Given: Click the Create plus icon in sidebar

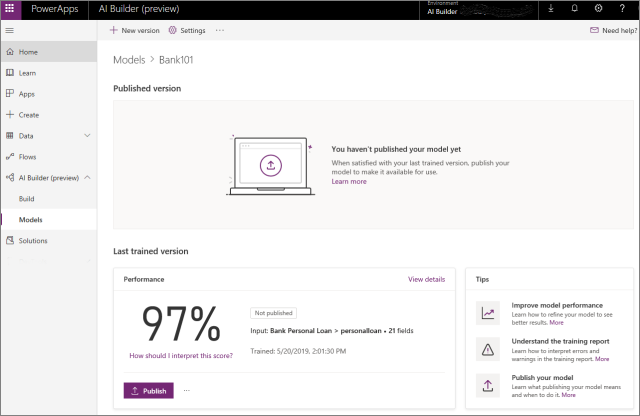Looking at the screenshot, I should 10,115.
